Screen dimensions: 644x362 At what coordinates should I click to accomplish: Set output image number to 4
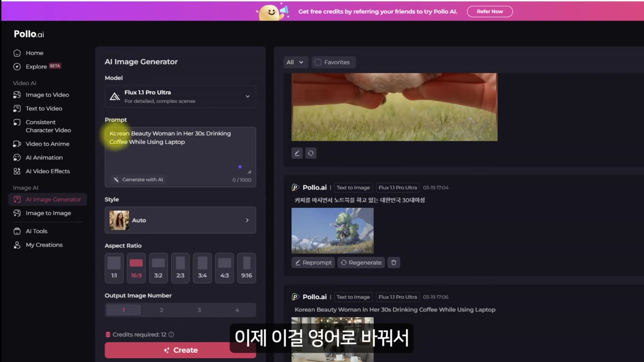click(x=237, y=310)
